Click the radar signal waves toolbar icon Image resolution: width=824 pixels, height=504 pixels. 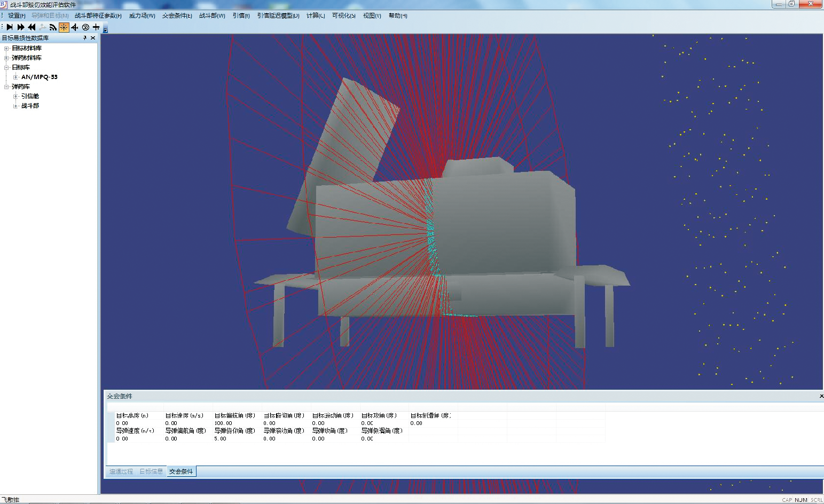pyautogui.click(x=53, y=27)
